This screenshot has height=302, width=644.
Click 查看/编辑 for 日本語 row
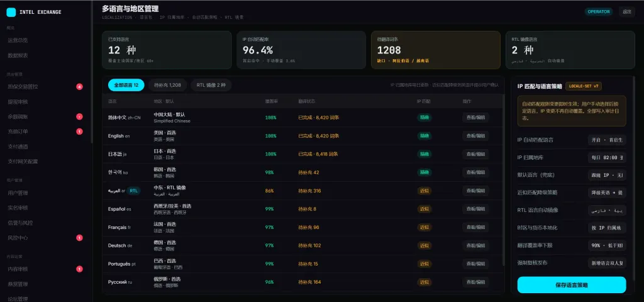(x=475, y=154)
